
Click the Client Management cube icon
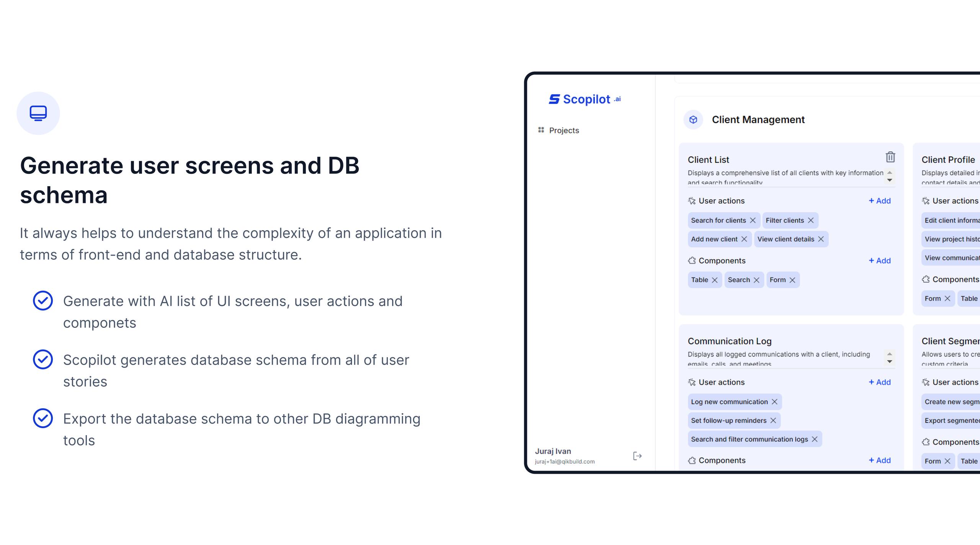point(693,120)
